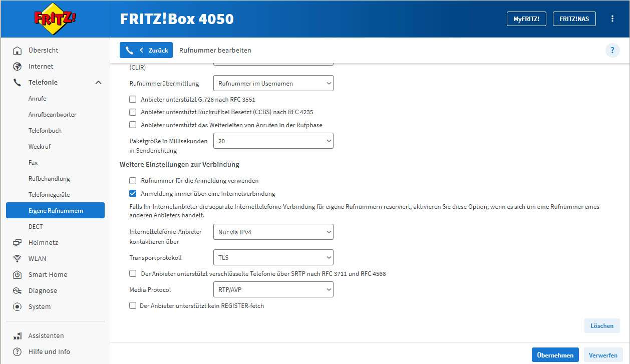This screenshot has height=364, width=630.
Task: Enable G.726 nach RFC 3551 checkbox
Action: 133,100
